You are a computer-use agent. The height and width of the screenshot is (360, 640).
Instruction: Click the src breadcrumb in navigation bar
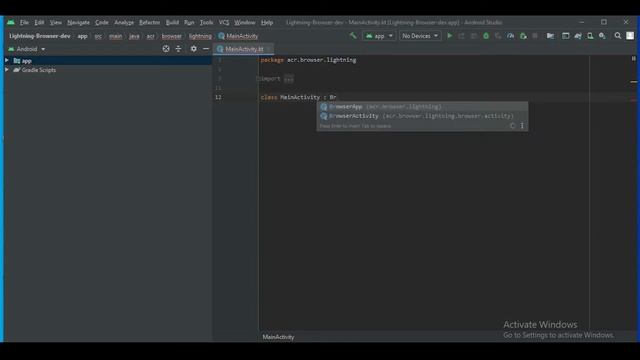[x=98, y=36]
